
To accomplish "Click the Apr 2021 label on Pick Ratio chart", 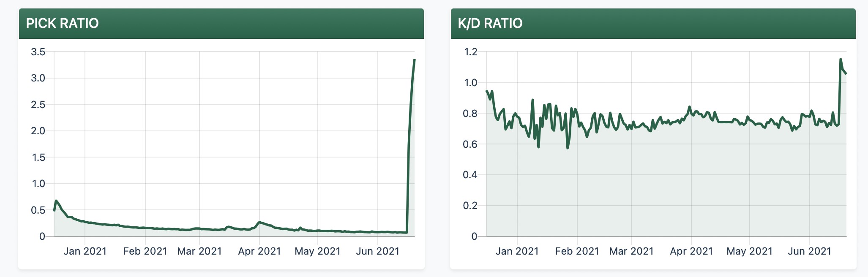I will click(259, 251).
